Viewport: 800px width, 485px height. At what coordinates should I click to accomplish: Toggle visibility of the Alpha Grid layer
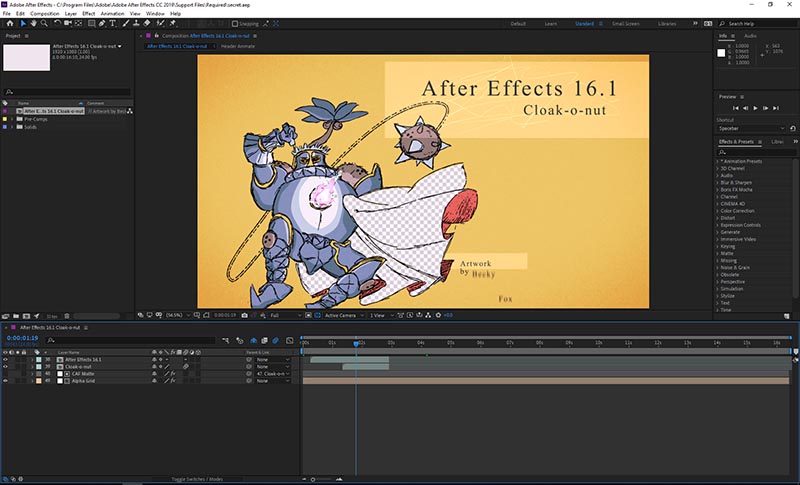click(x=6, y=381)
